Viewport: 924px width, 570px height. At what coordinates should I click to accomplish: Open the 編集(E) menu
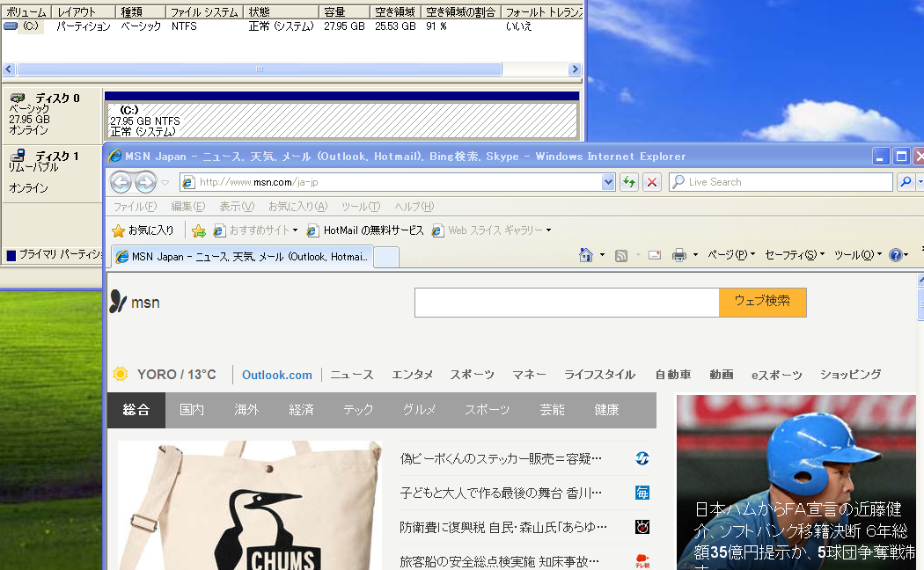tap(188, 206)
